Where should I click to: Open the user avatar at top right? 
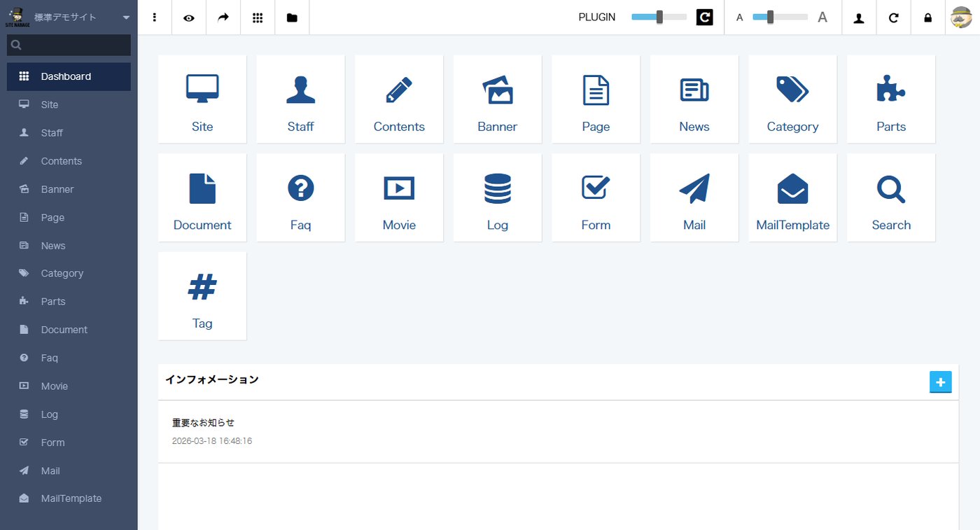pyautogui.click(x=962, y=18)
